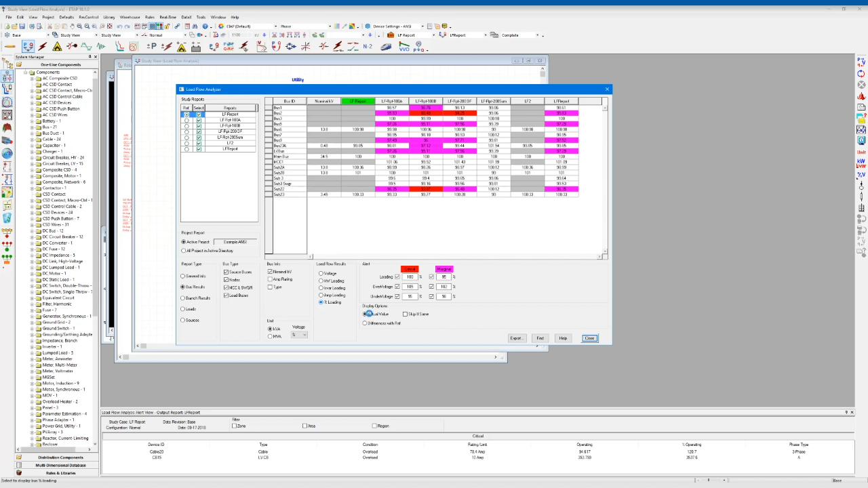
Task: Click the Close button in Load Flow Analyzer
Action: point(589,338)
